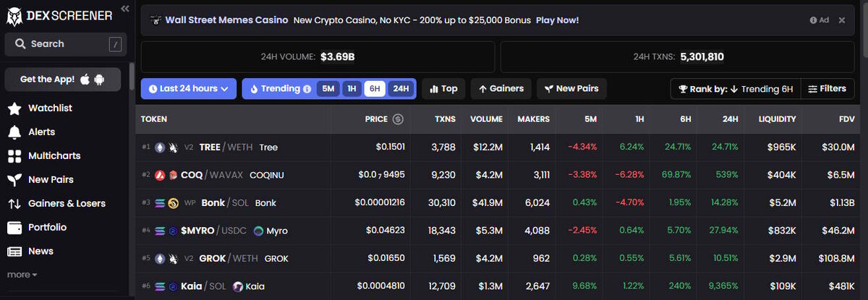Sort by TXNS column header
Viewport: 868px width, 300px height.
[445, 119]
